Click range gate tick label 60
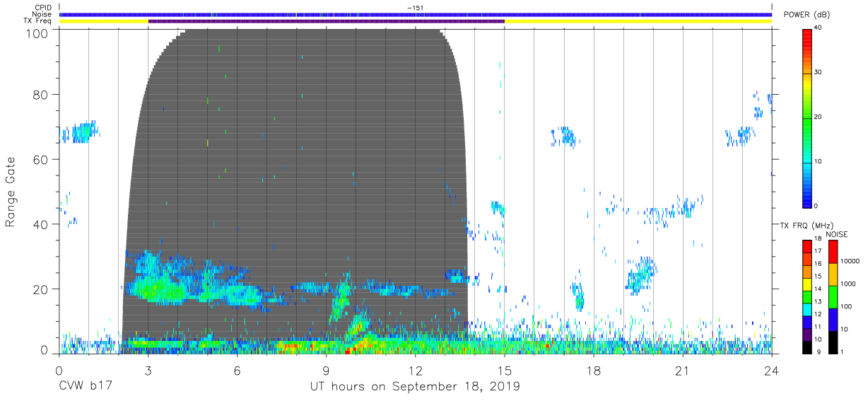868x401 pixels. 41,160
